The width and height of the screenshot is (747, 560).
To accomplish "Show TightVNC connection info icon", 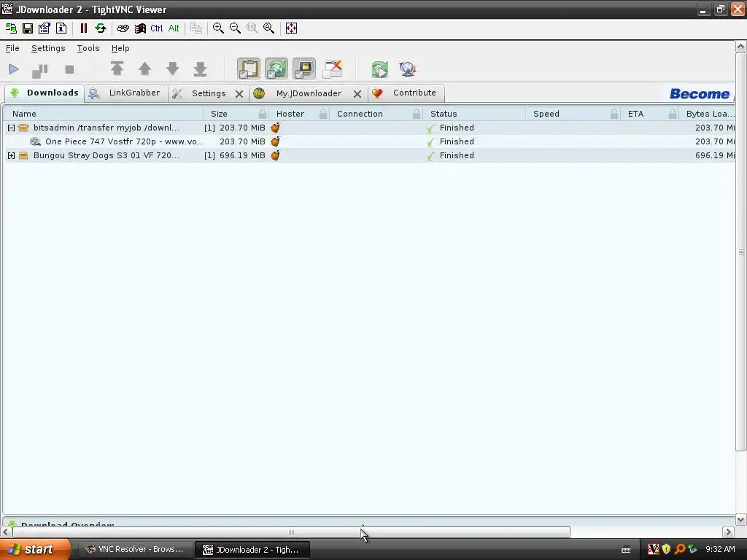I will pyautogui.click(x=61, y=28).
